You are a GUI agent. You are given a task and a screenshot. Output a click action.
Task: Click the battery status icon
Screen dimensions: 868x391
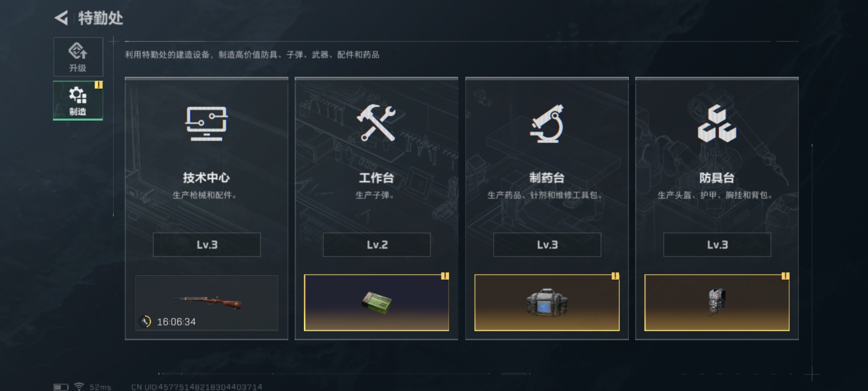click(x=61, y=387)
